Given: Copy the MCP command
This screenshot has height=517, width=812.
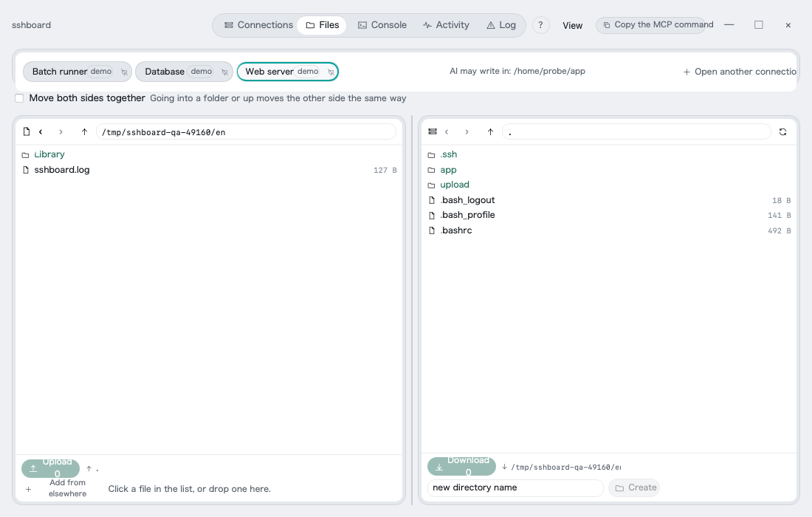Looking at the screenshot, I should [x=650, y=25].
